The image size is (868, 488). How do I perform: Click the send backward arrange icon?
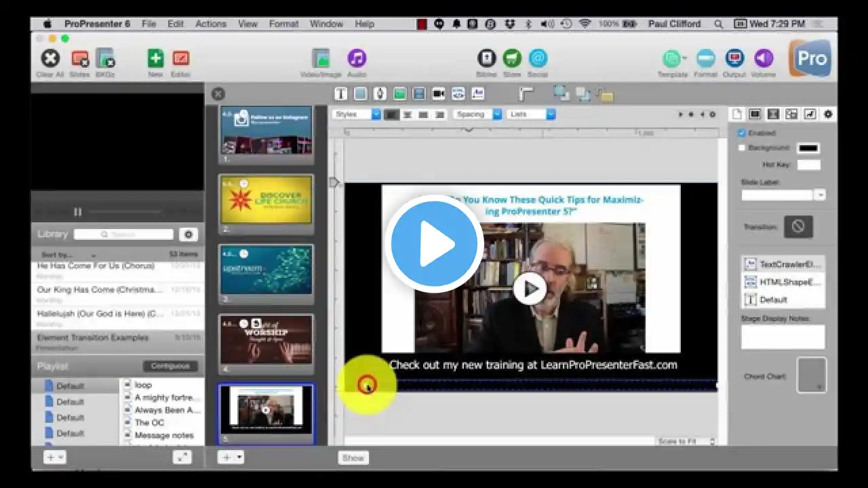(x=583, y=94)
